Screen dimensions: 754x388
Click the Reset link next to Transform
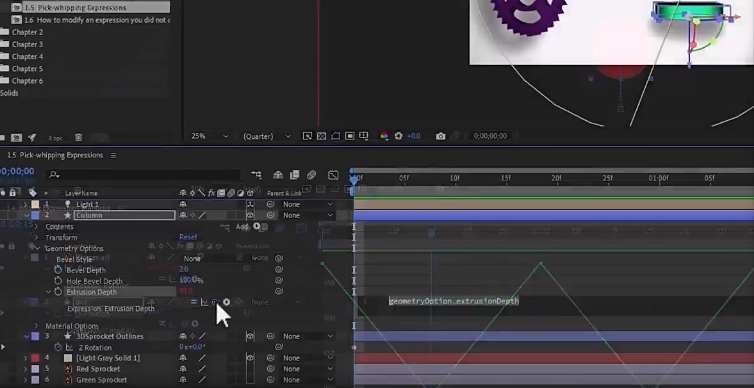188,237
